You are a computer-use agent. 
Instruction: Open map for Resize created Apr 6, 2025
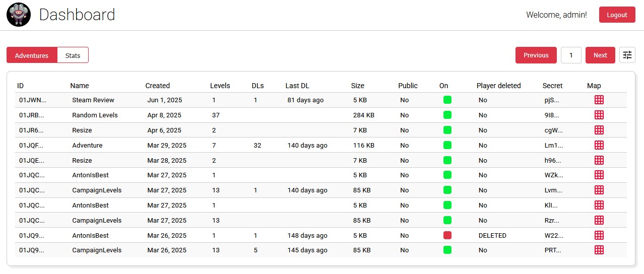(x=599, y=130)
